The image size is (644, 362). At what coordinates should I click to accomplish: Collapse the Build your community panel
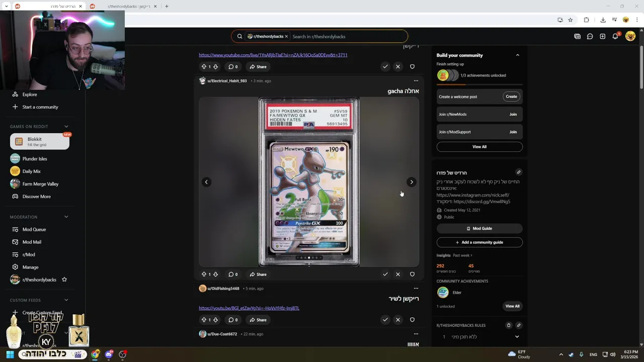518,55
